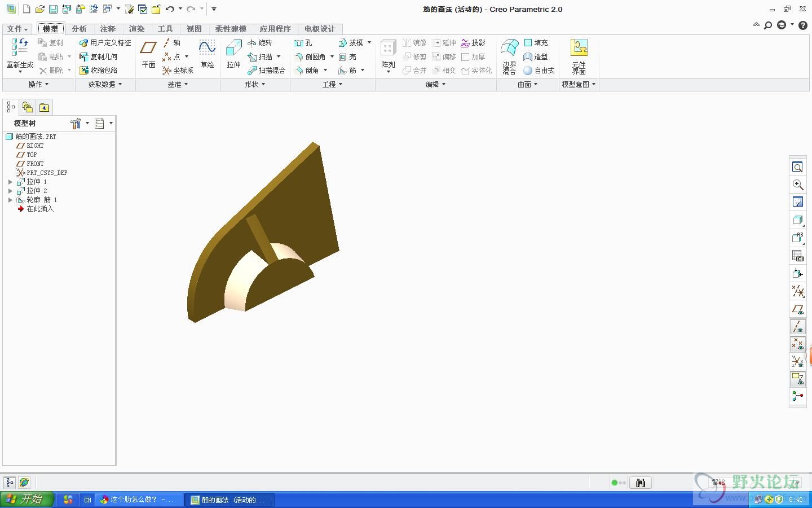Open the 工程 group dropdown
The width and height of the screenshot is (812, 508).
(333, 84)
